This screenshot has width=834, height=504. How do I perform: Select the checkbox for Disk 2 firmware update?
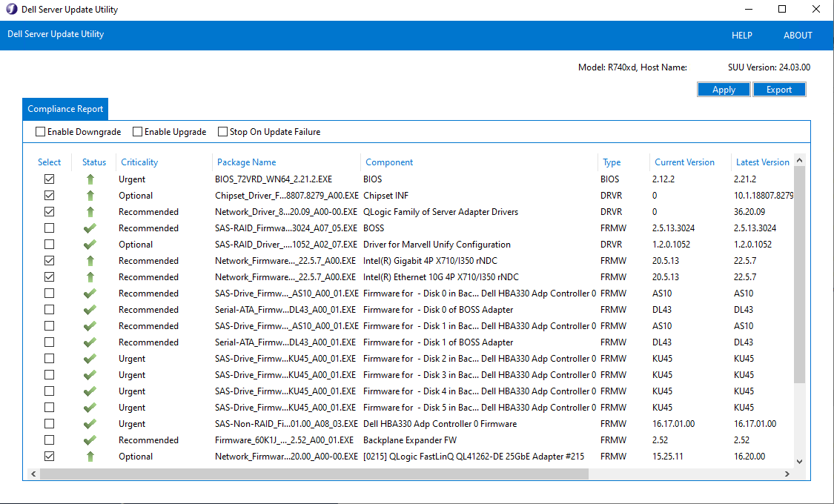(x=49, y=358)
